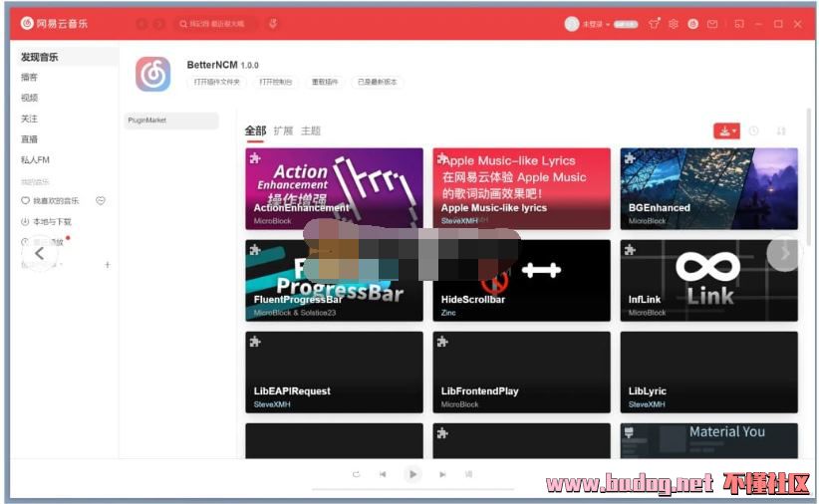Select the 主题 (Themes) tab
The height and width of the screenshot is (504, 819).
coord(311,130)
